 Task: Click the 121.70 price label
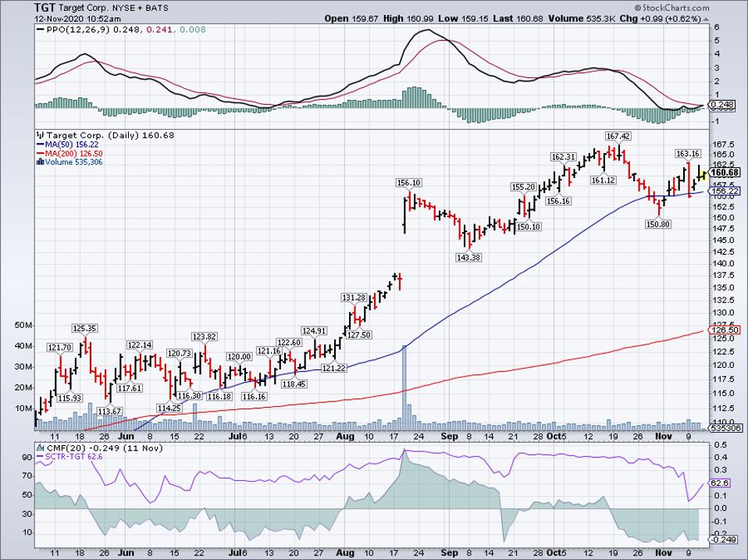pyautogui.click(x=59, y=348)
